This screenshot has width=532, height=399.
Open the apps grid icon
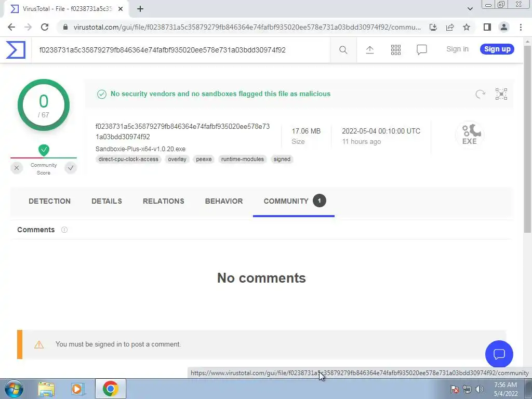pos(395,50)
